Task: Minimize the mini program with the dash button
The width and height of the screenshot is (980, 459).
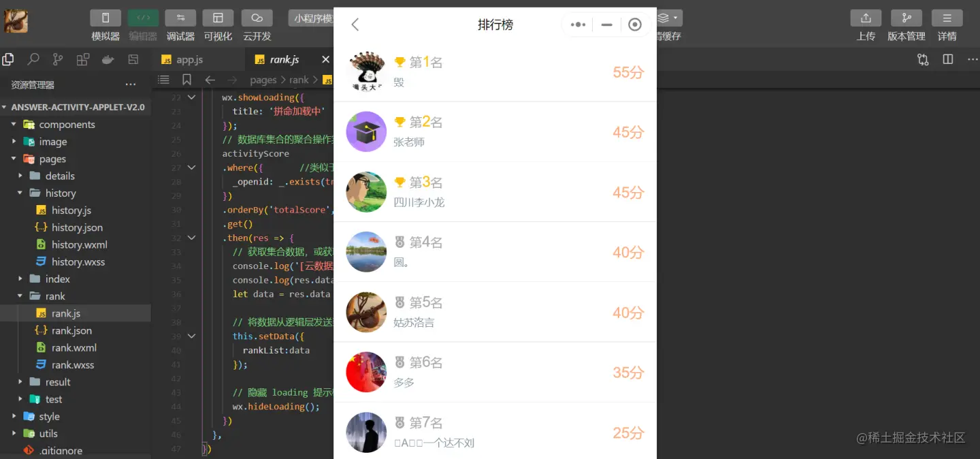Action: [x=606, y=25]
